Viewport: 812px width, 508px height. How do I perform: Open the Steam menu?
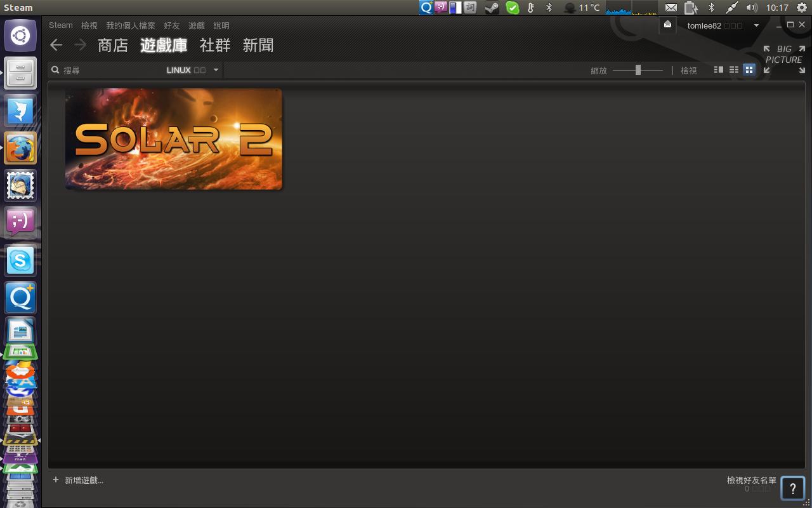coord(61,25)
